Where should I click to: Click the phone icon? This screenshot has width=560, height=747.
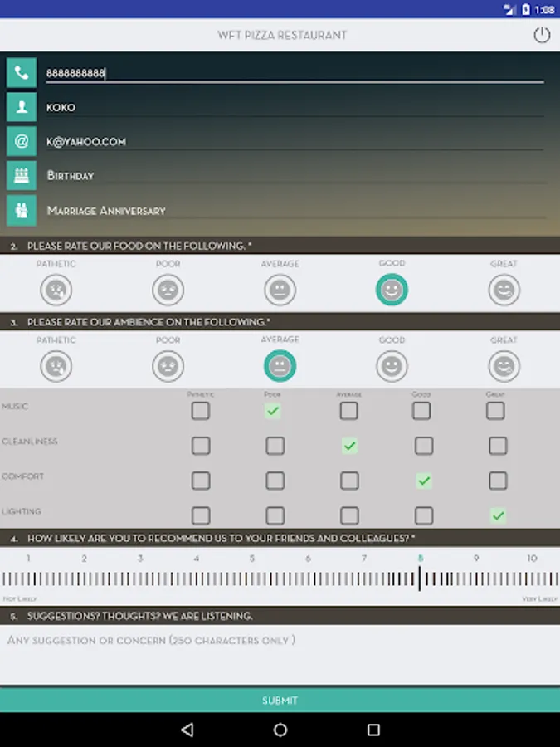tap(22, 72)
